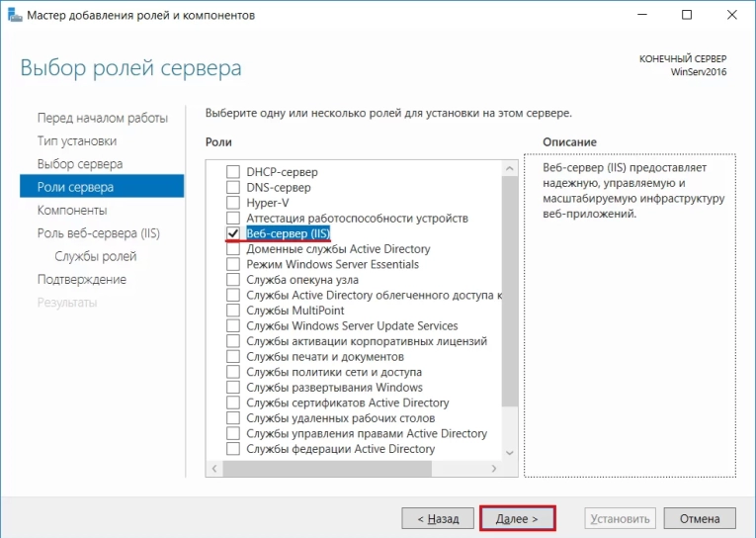Tick the DHCP-сервер checkbox
The width and height of the screenshot is (756, 538).
coord(233,172)
